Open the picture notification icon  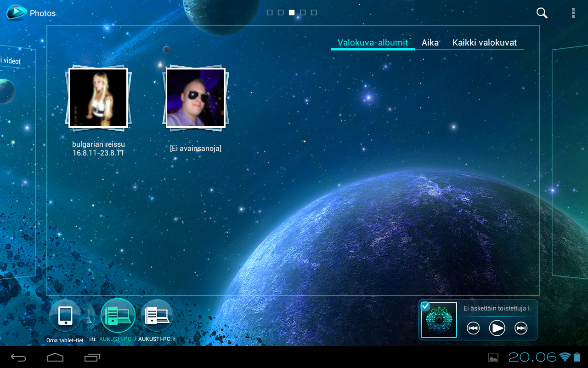493,357
